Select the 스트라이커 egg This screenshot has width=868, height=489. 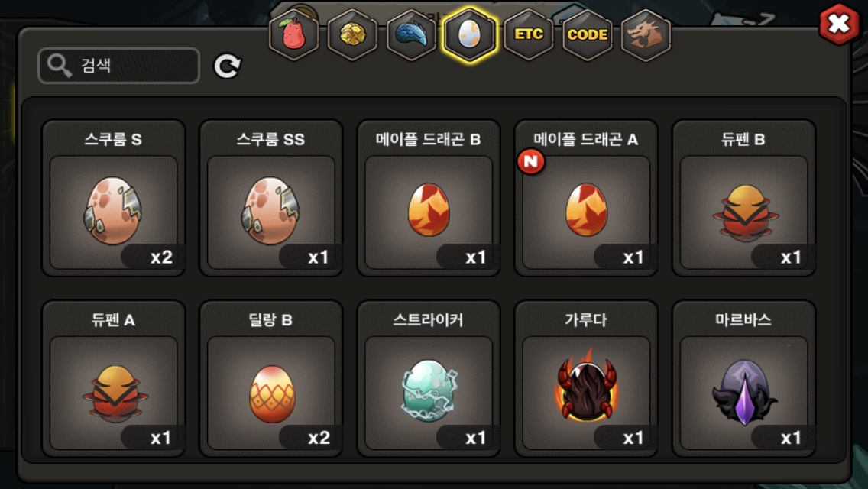click(429, 379)
